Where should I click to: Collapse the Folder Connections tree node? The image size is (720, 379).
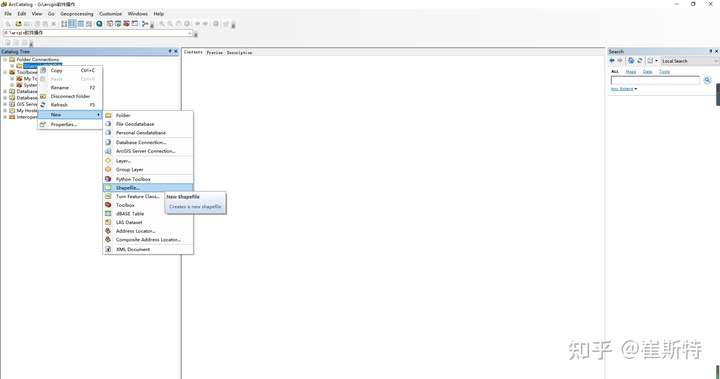point(5,59)
